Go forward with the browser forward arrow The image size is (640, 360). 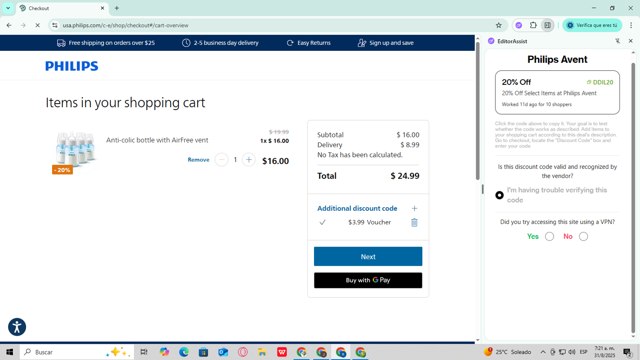click(23, 25)
